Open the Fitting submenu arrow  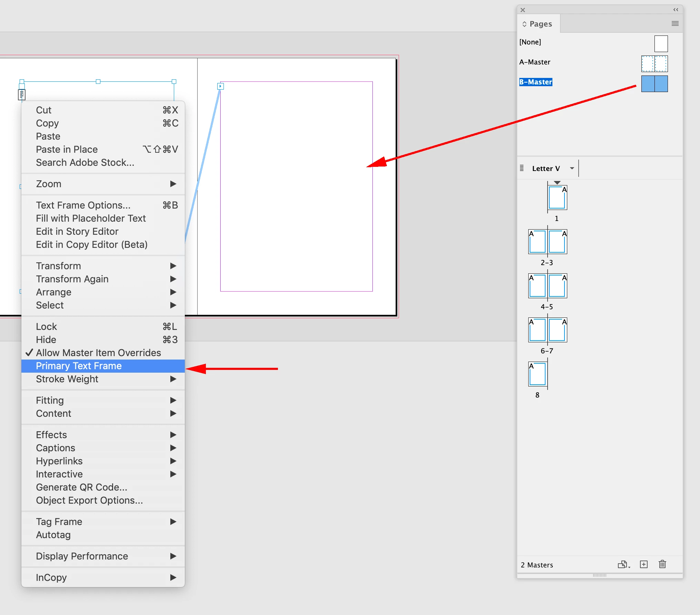pos(173,400)
